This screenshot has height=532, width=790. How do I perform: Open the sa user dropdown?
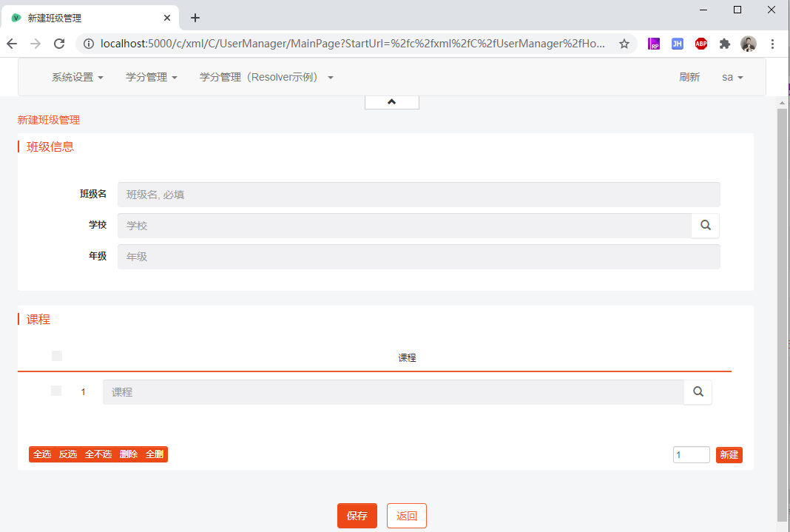[732, 77]
